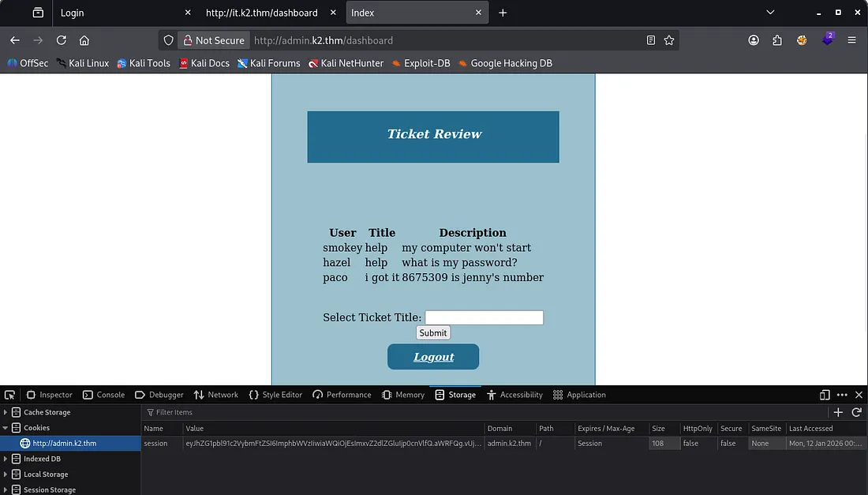Refresh storage items in devtools panel

856,412
